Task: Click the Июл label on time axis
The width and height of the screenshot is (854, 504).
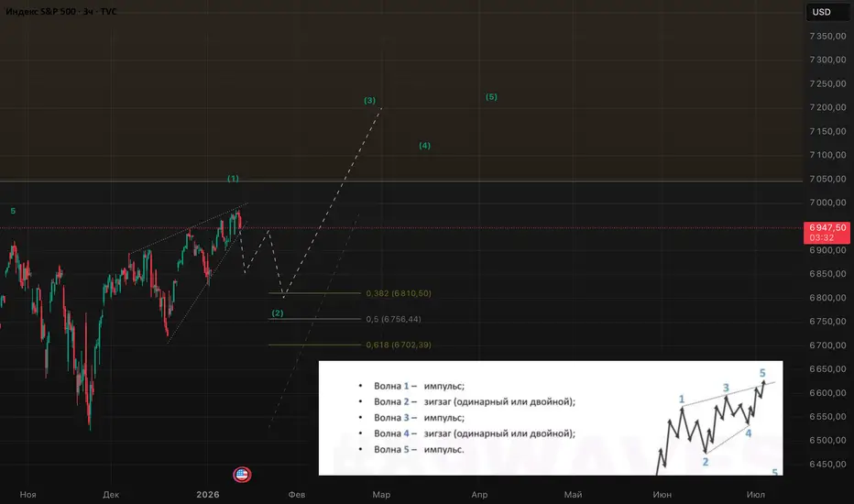Action: (x=755, y=494)
